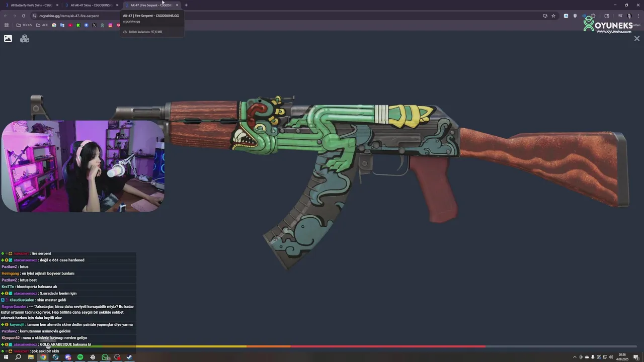
Task: Close the All AK-47 Skins tab
Action: tap(117, 5)
